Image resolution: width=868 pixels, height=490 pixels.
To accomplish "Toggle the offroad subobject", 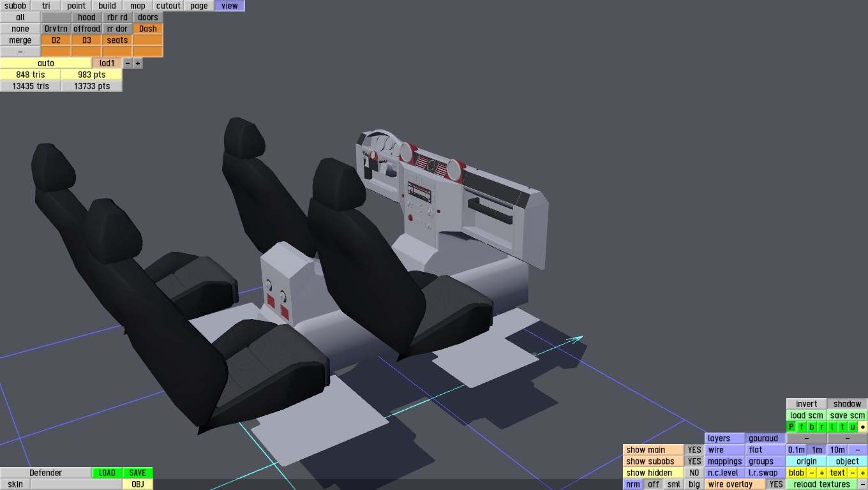I will (87, 29).
